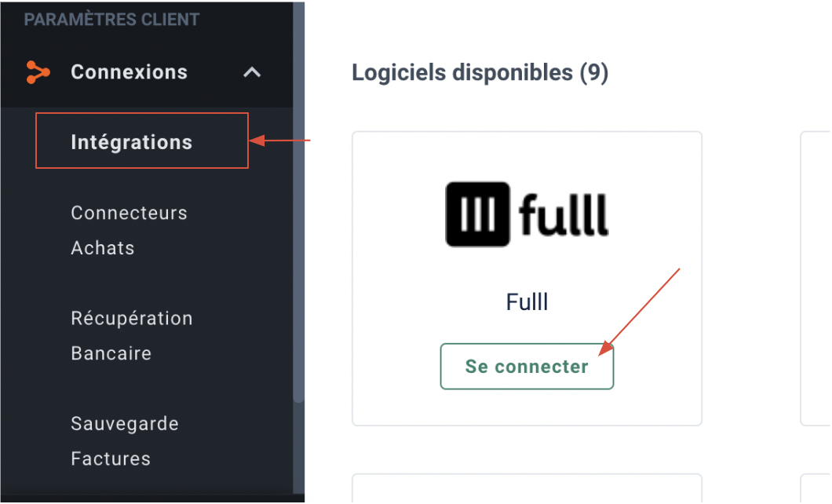Click the orange Connexions share icon
Image resolution: width=832 pixels, height=504 pixels.
click(38, 72)
